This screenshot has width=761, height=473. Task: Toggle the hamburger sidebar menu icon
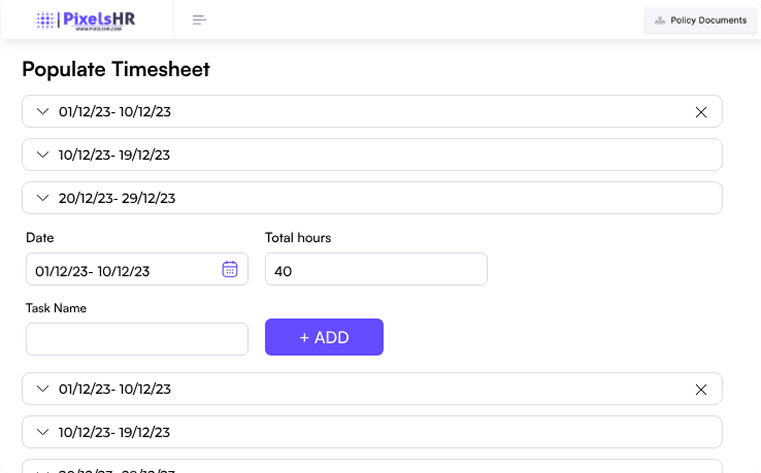199,20
